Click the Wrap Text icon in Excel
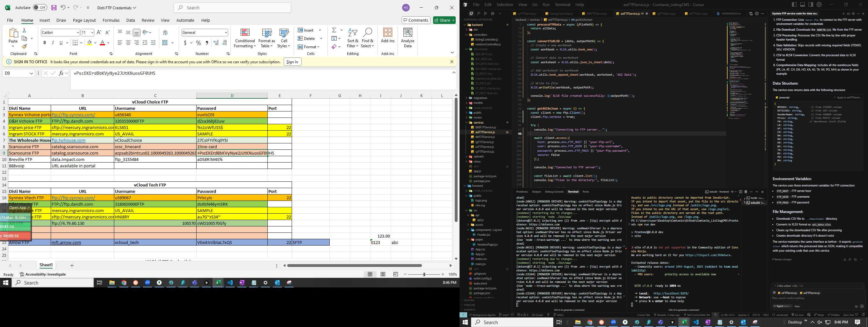Viewport: 868px width, 327px height. [x=165, y=32]
